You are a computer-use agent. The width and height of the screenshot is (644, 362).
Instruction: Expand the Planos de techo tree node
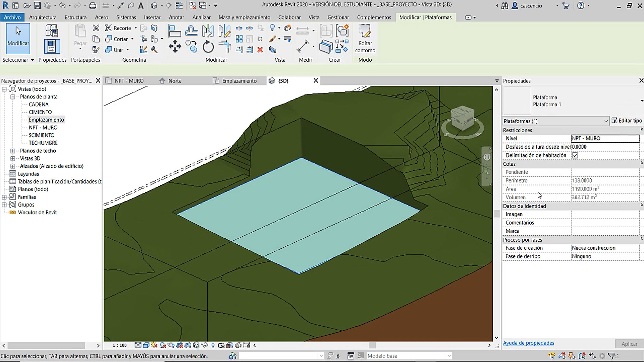point(12,150)
